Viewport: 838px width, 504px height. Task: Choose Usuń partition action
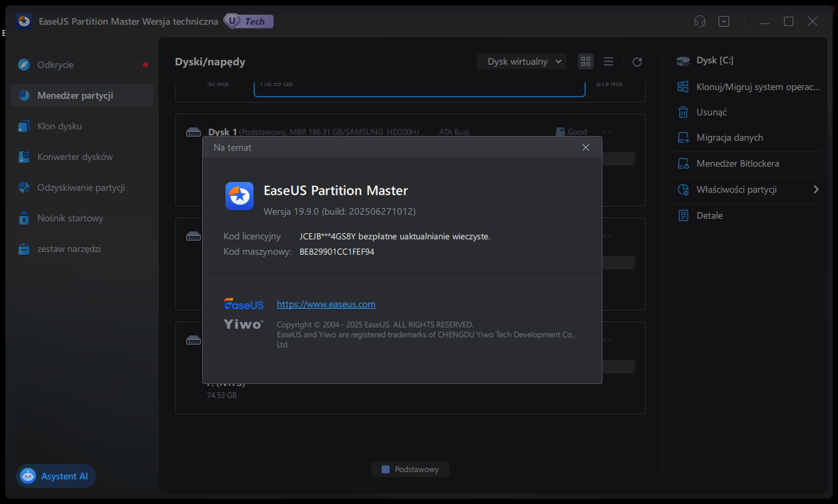pyautogui.click(x=749, y=112)
